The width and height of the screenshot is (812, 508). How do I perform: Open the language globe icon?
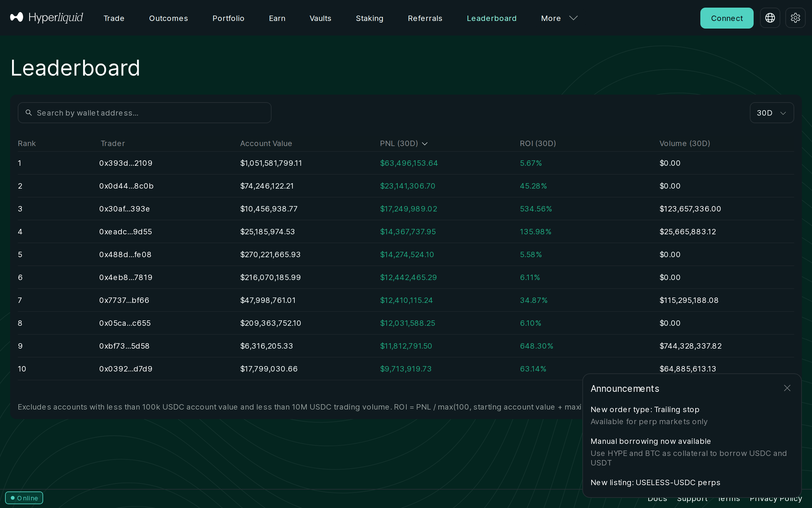(770, 18)
